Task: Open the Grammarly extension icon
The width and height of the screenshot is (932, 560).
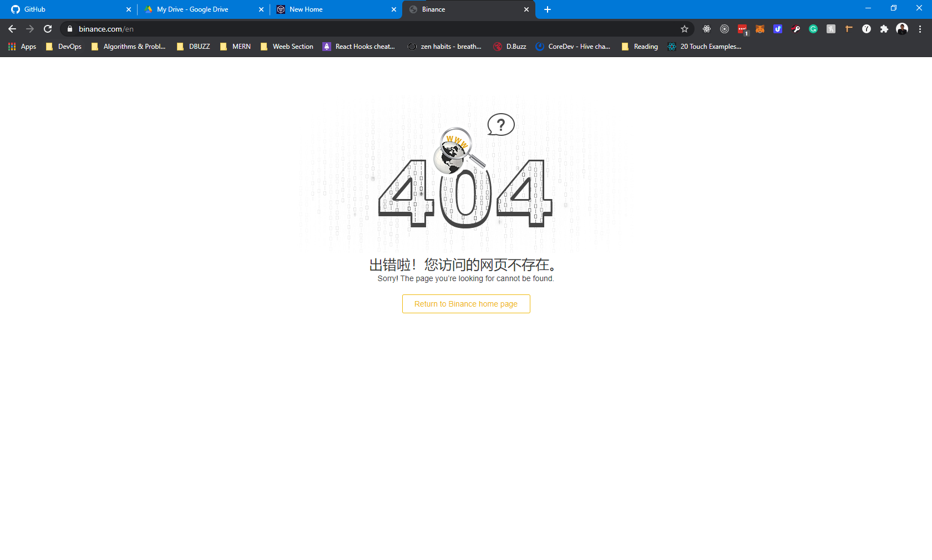Action: (813, 29)
